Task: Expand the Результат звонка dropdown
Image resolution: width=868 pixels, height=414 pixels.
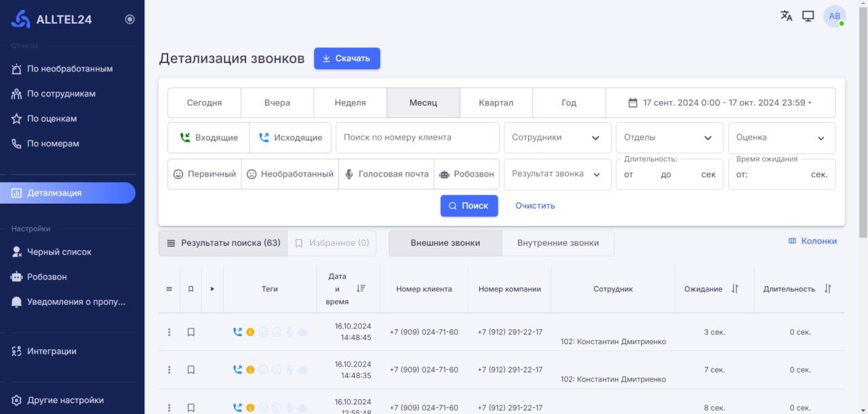Action: (557, 174)
